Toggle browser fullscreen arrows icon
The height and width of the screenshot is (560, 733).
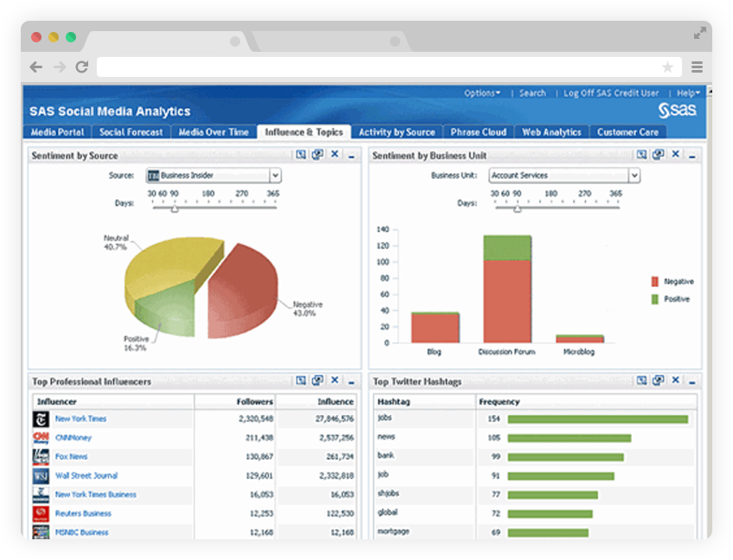[x=700, y=33]
